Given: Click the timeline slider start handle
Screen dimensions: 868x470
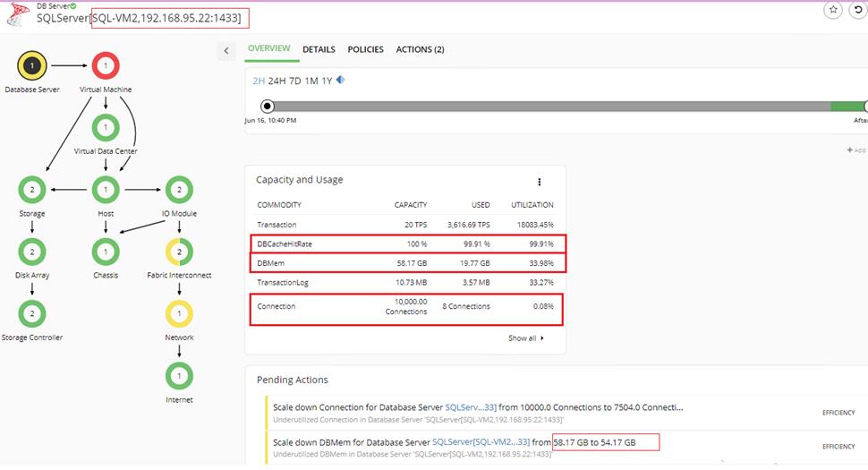Looking at the screenshot, I should (268, 106).
